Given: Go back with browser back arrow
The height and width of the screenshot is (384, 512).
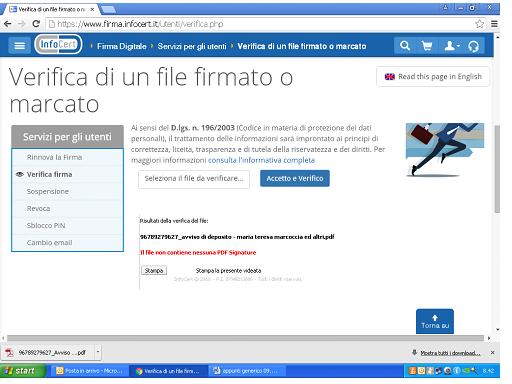Looking at the screenshot, I should click(x=8, y=24).
